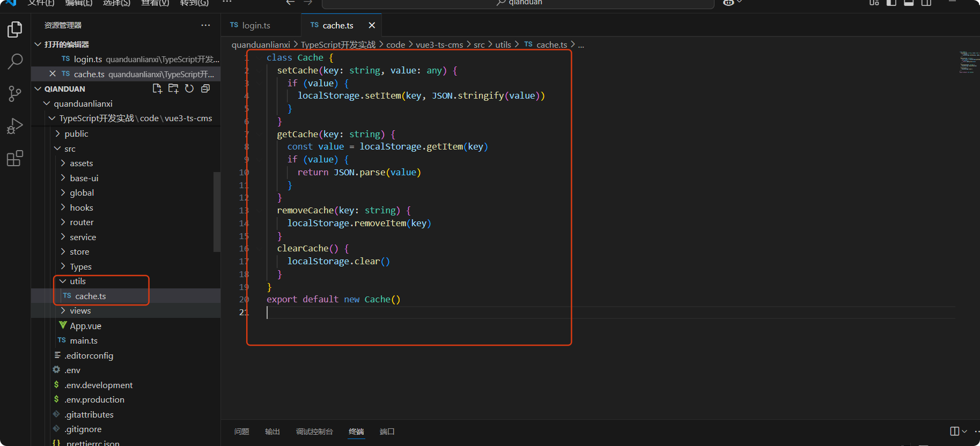Open the Explorer view in activity bar
This screenshot has height=446, width=980.
click(15, 29)
